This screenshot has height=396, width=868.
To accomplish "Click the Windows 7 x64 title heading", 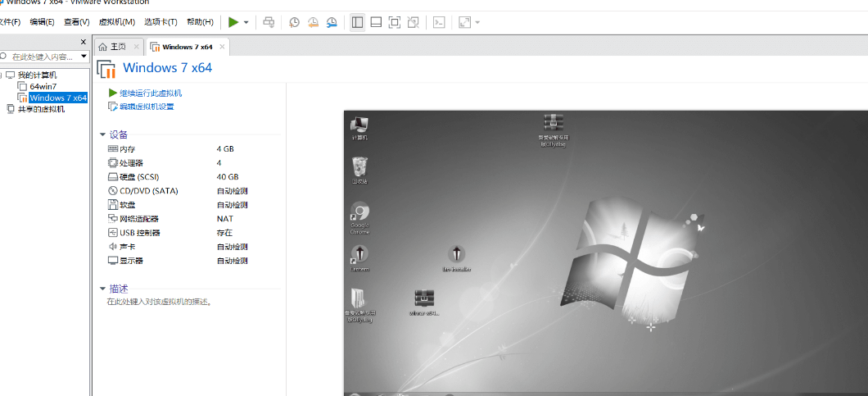I will tap(167, 68).
